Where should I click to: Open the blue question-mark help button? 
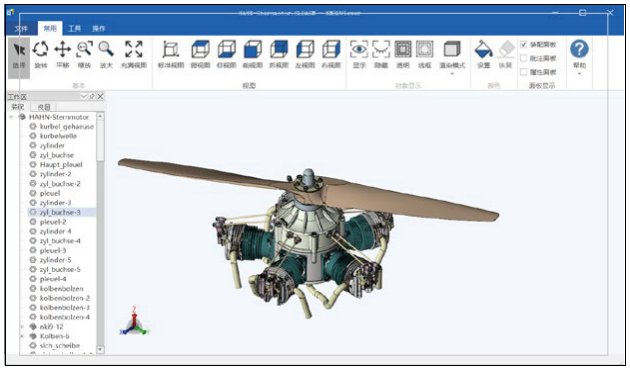coord(579,49)
